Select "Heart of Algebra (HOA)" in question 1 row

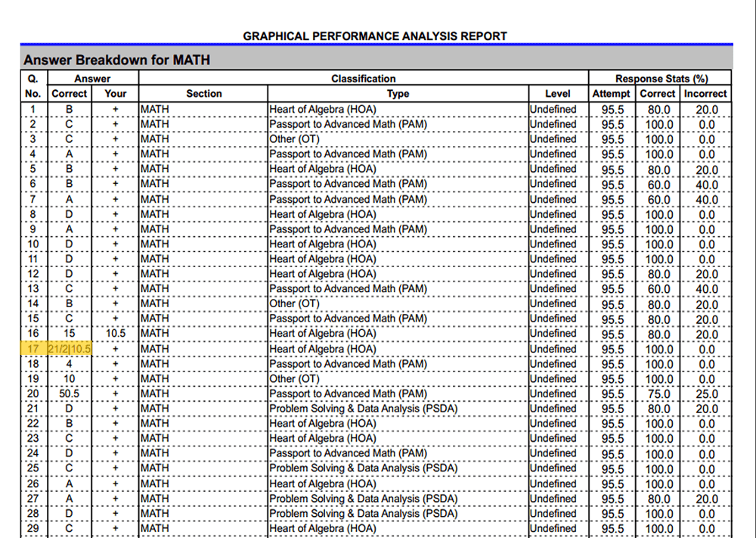[x=323, y=110]
